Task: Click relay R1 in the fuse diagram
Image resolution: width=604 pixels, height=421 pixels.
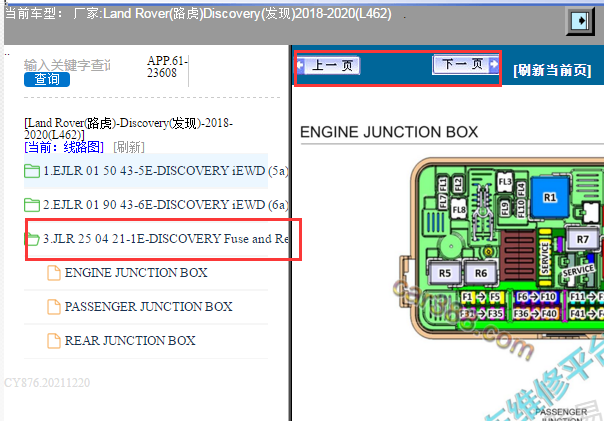Action: (x=550, y=198)
